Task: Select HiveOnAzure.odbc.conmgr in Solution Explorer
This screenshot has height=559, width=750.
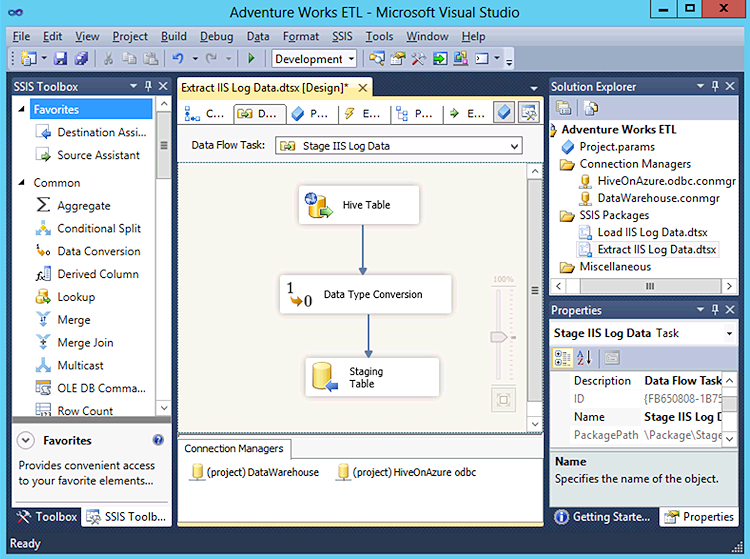Action: (x=658, y=181)
